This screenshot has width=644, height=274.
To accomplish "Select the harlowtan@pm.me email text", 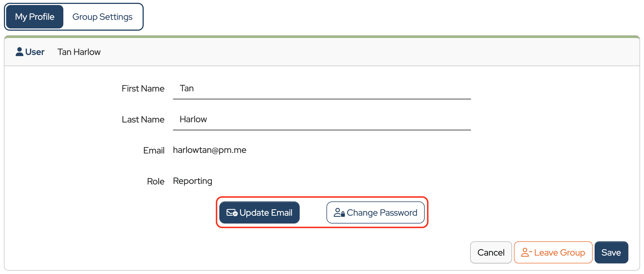I will pos(210,150).
